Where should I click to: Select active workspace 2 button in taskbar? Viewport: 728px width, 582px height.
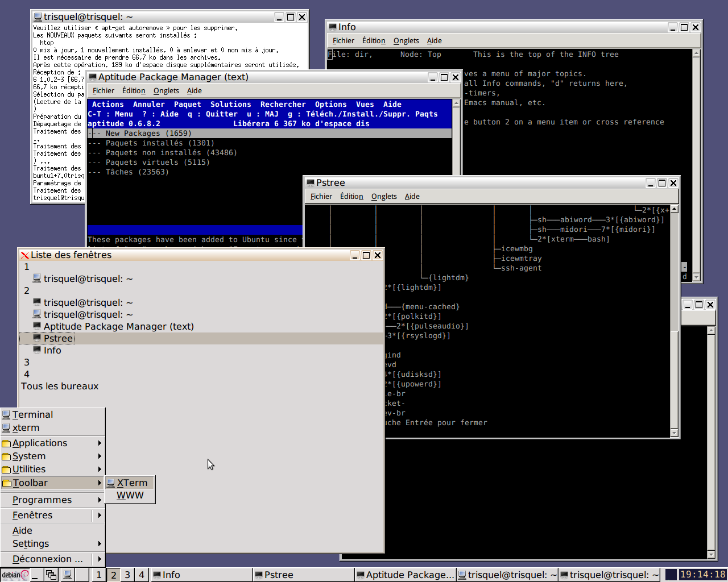(113, 575)
